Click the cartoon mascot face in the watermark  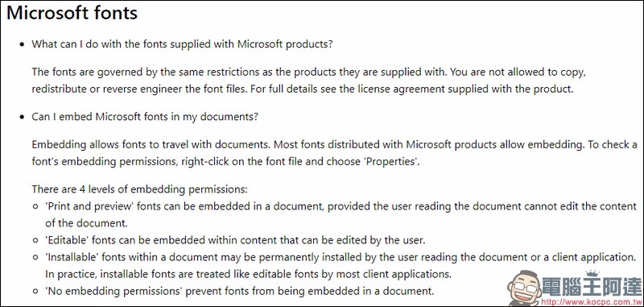point(525,288)
